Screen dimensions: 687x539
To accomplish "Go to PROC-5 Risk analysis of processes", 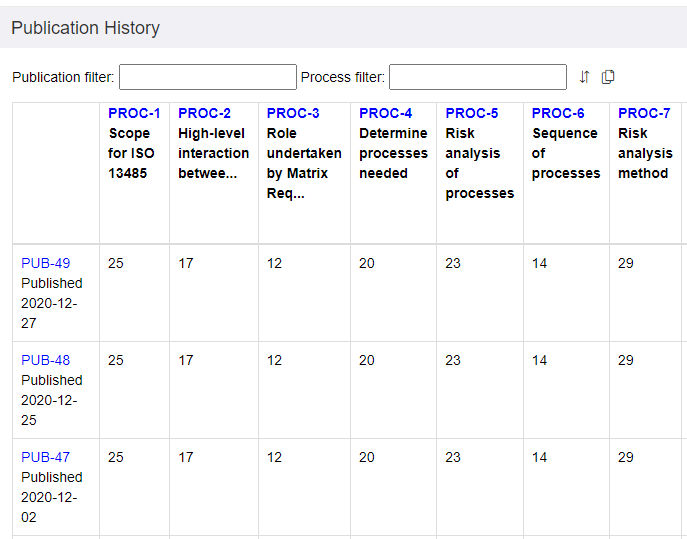I will 472,113.
